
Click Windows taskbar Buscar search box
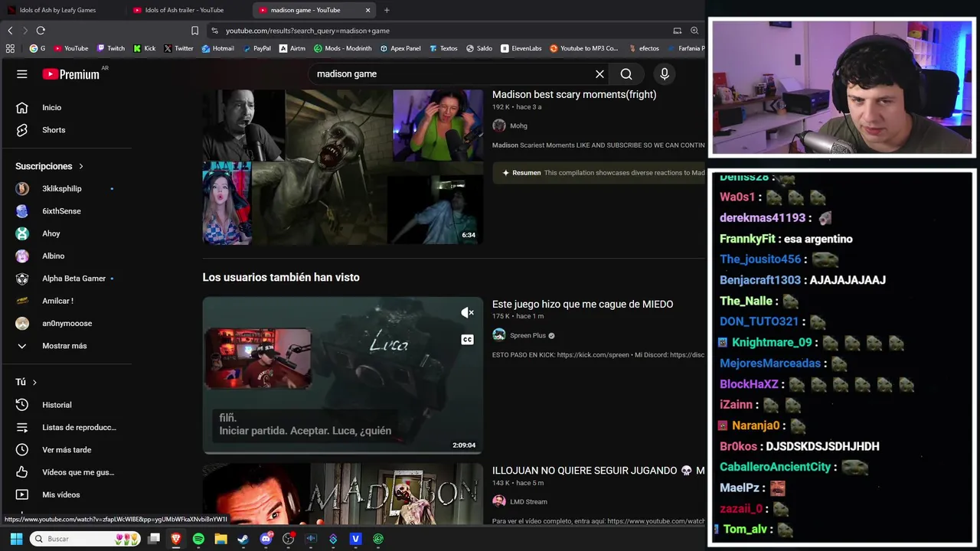(86, 539)
